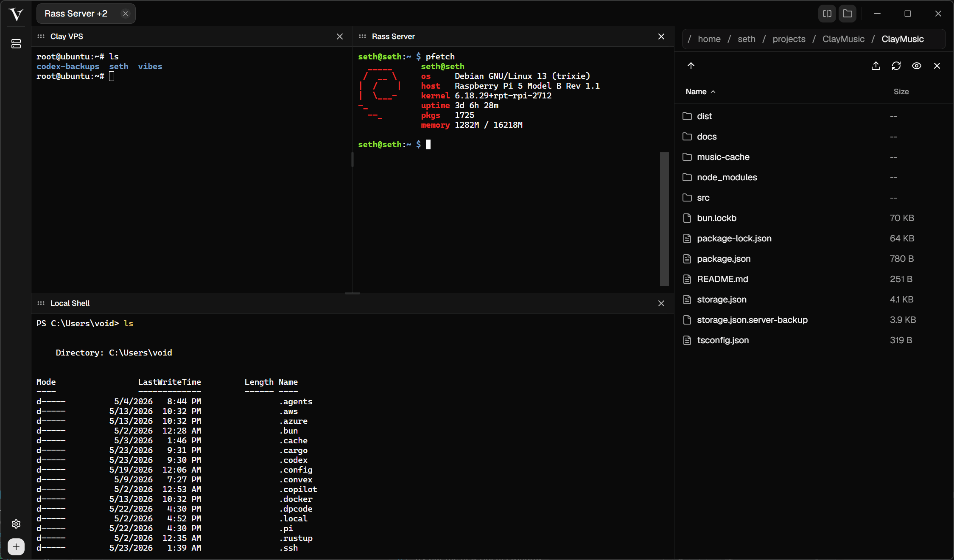954x560 pixels.
Task: Select the README.md file
Action: (x=814, y=279)
